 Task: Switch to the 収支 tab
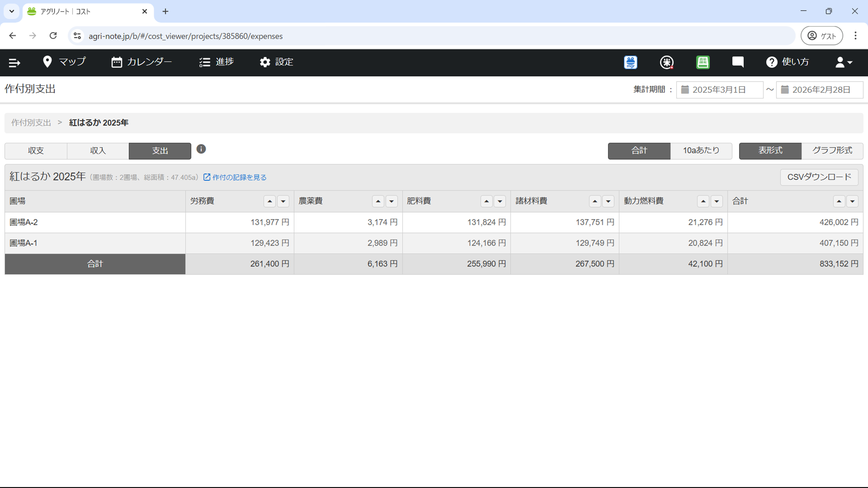click(x=36, y=151)
